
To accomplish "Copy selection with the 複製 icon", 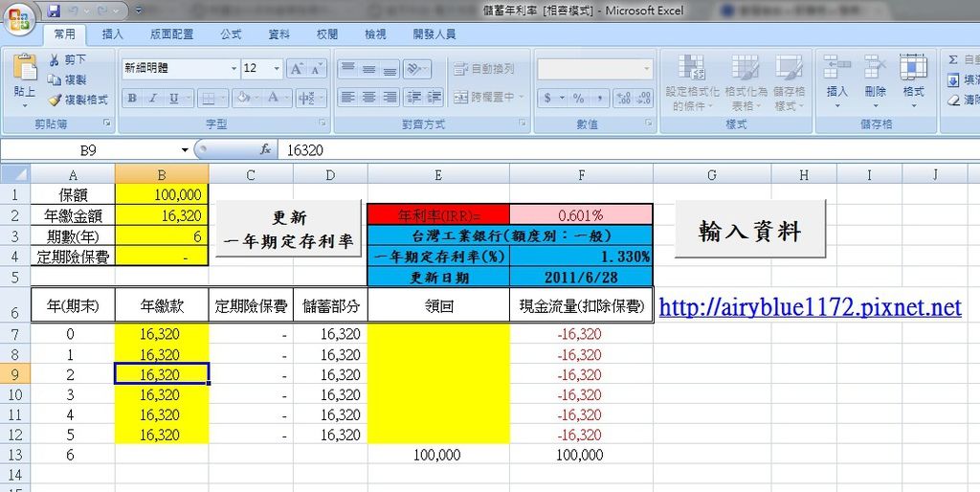I will [x=54, y=80].
